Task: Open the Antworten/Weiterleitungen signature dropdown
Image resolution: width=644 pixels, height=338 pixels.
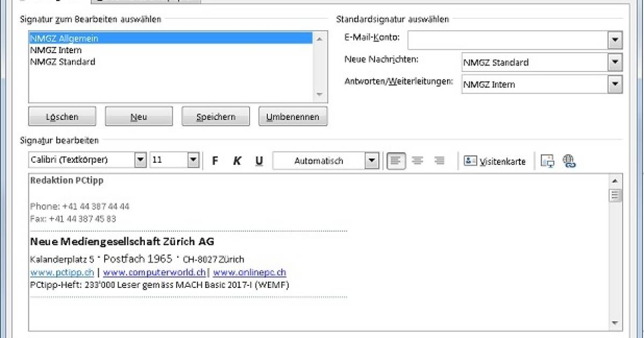Action: coord(615,84)
